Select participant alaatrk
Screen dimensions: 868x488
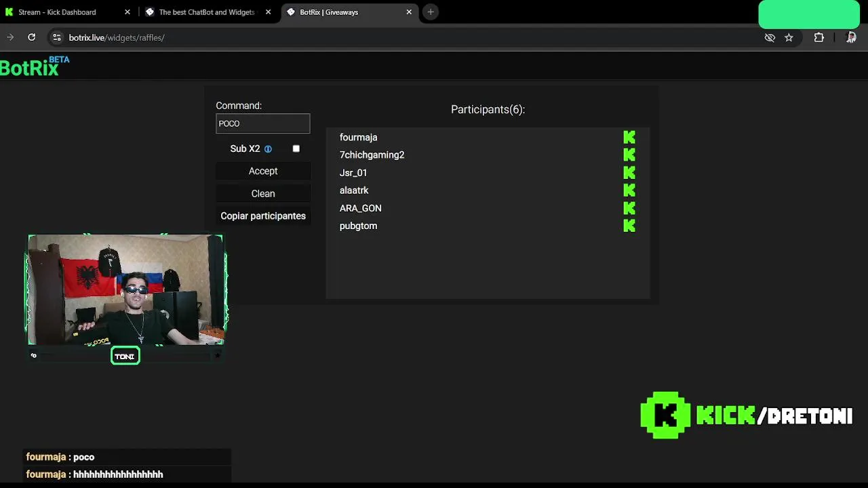point(354,190)
